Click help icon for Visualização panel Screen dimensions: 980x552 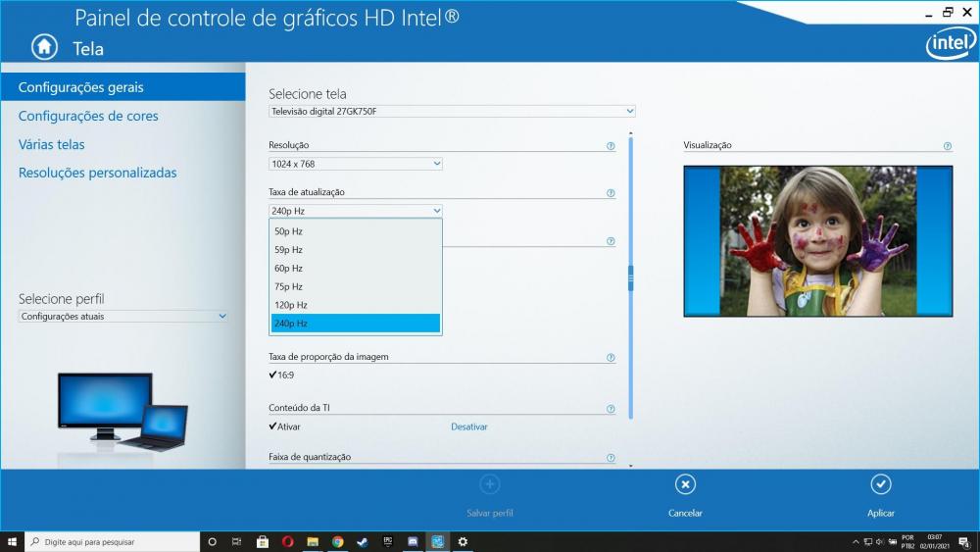tap(947, 146)
